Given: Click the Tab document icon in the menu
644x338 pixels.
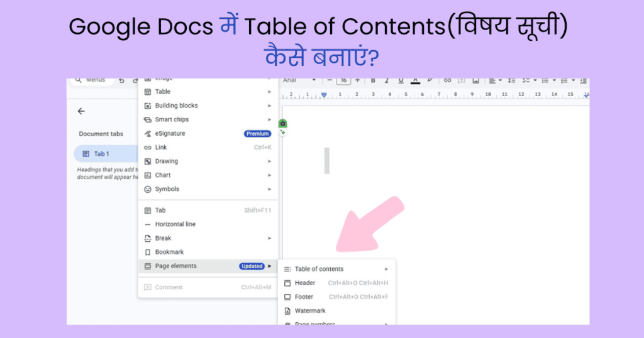Looking at the screenshot, I should tap(147, 210).
